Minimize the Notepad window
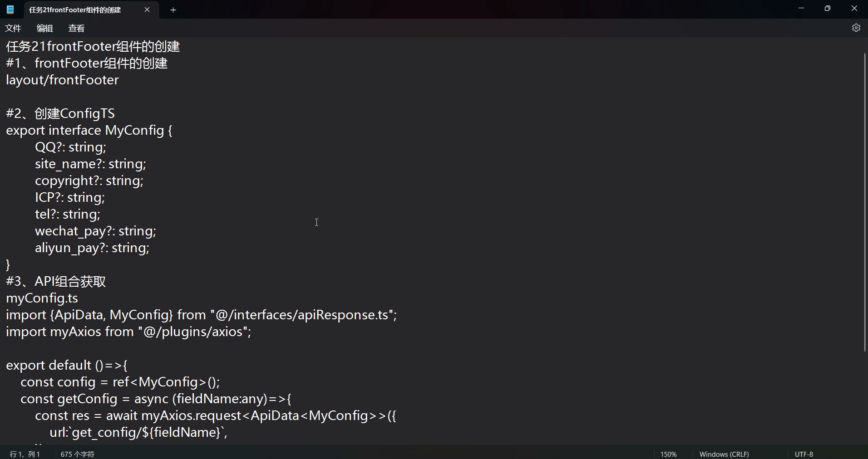The image size is (868, 459). click(x=801, y=8)
